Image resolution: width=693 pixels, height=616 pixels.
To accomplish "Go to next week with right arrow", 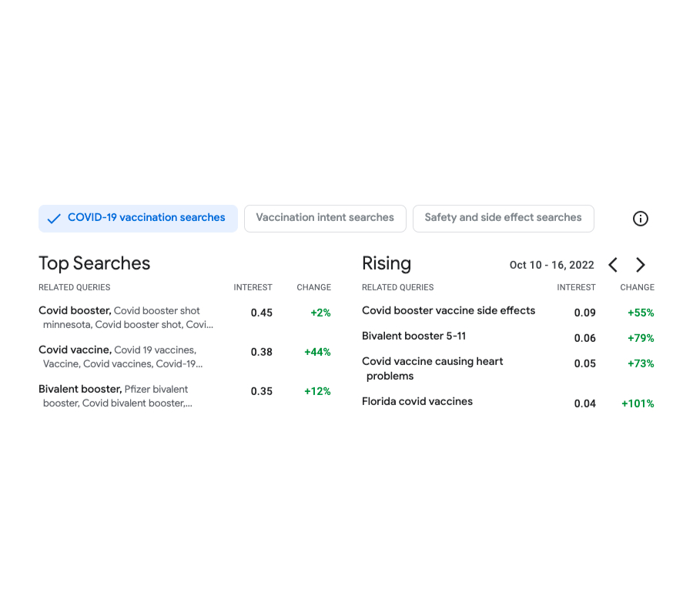I will pyautogui.click(x=641, y=265).
